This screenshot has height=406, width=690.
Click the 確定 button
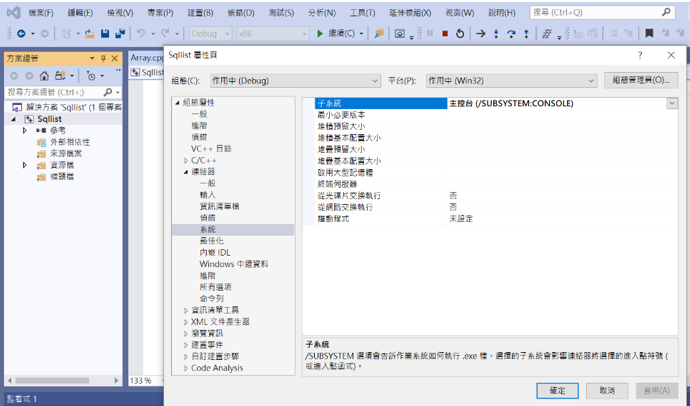click(x=557, y=390)
